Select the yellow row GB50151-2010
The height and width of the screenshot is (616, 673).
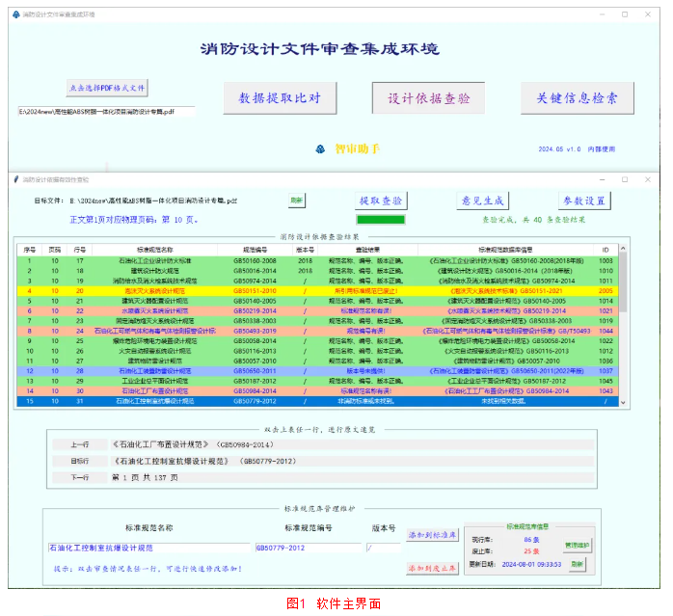[x=317, y=291]
